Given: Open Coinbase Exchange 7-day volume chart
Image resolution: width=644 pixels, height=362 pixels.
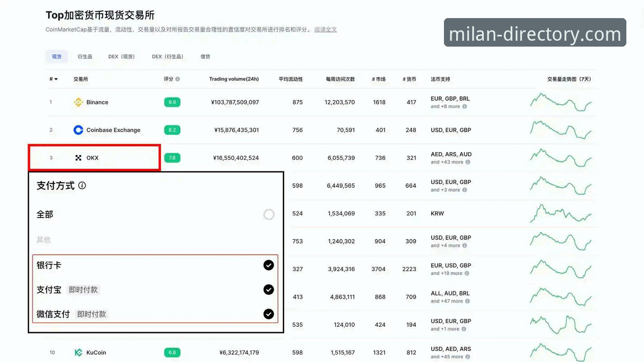Looking at the screenshot, I should pos(561,130).
